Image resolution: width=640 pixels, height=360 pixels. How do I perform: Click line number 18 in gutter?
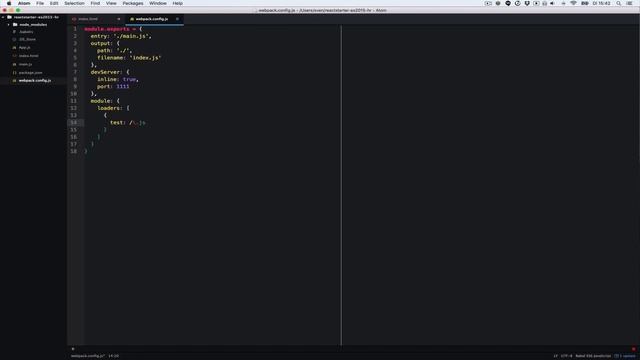coord(73,151)
